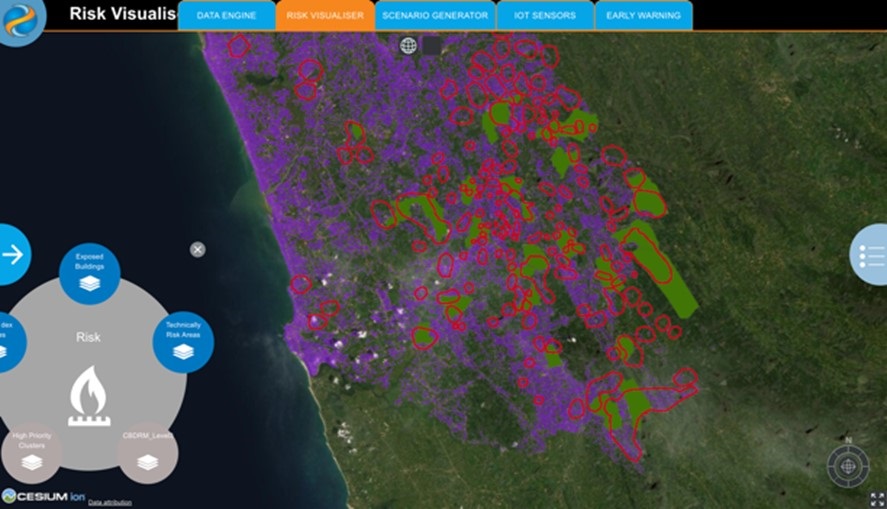
Task: Enter fullscreen map view
Action: coord(876,498)
